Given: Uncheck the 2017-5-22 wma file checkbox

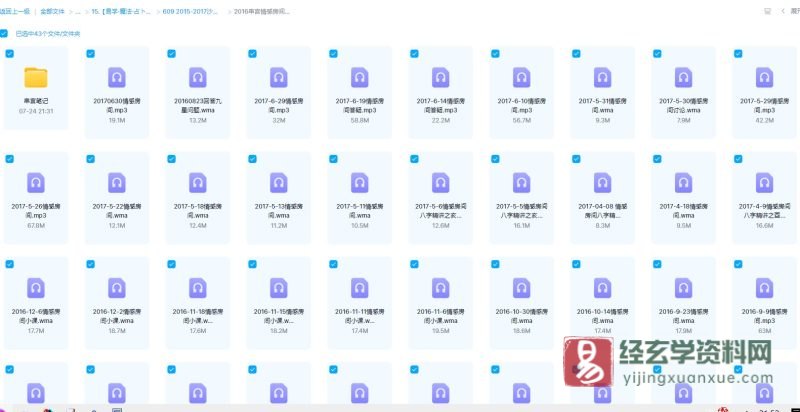Looking at the screenshot, I should (x=90, y=159).
